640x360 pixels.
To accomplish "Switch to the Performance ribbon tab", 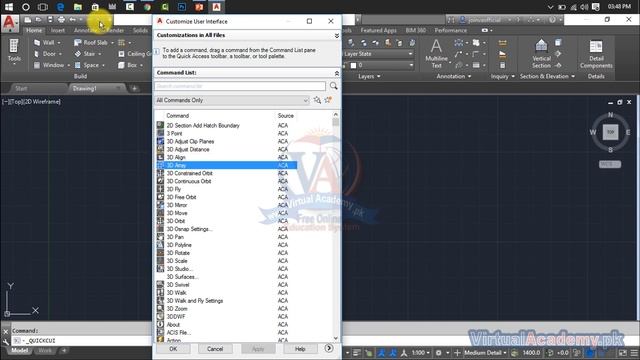I will 451,30.
